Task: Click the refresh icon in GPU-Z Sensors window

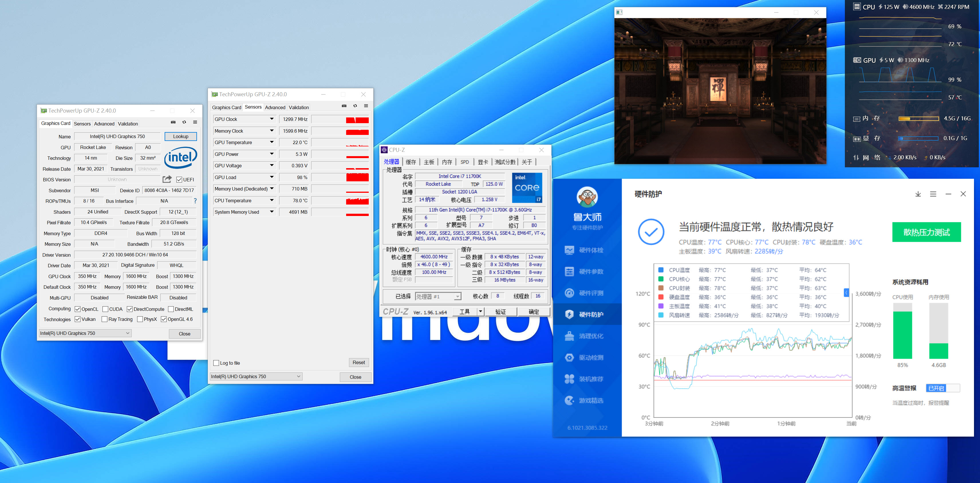Action: pyautogui.click(x=355, y=106)
